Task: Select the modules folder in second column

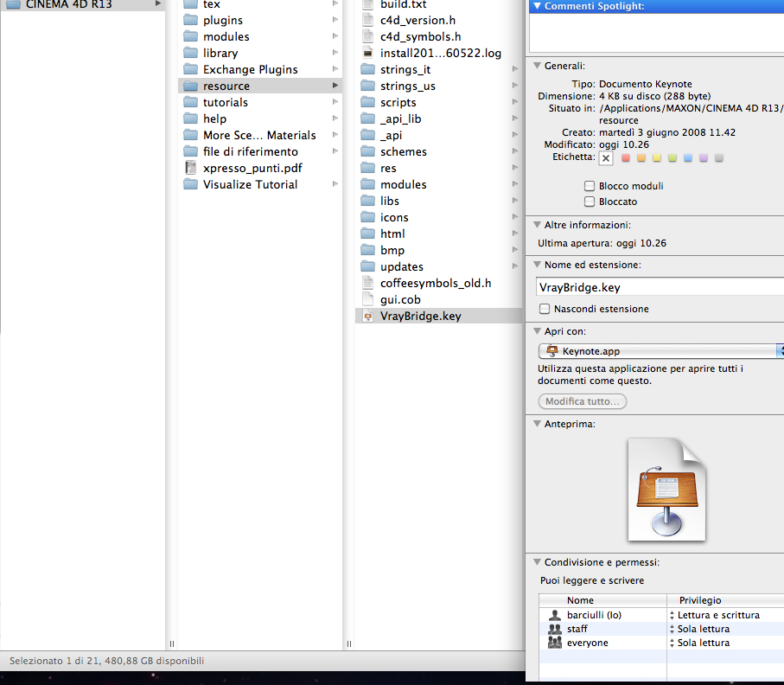Action: pyautogui.click(x=260, y=36)
